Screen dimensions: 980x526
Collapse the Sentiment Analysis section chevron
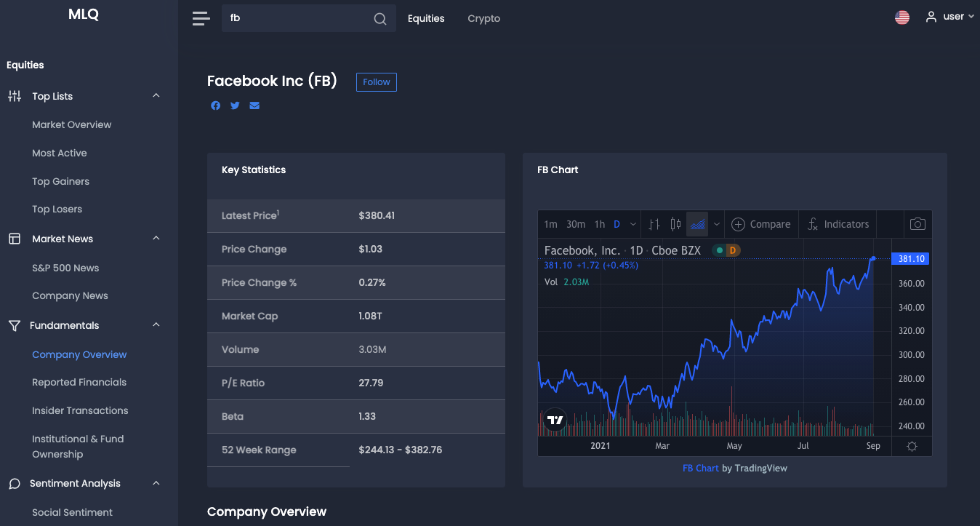click(156, 483)
